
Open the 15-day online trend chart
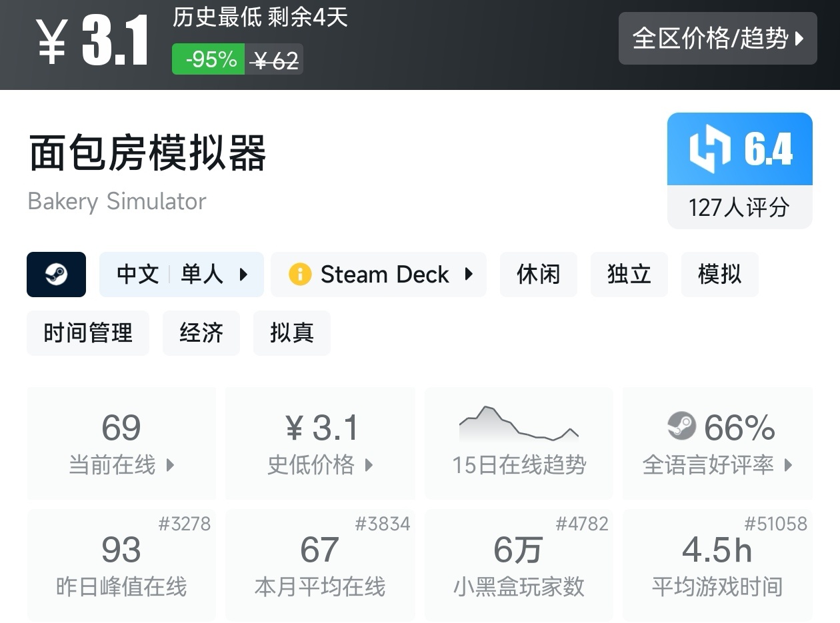519,443
